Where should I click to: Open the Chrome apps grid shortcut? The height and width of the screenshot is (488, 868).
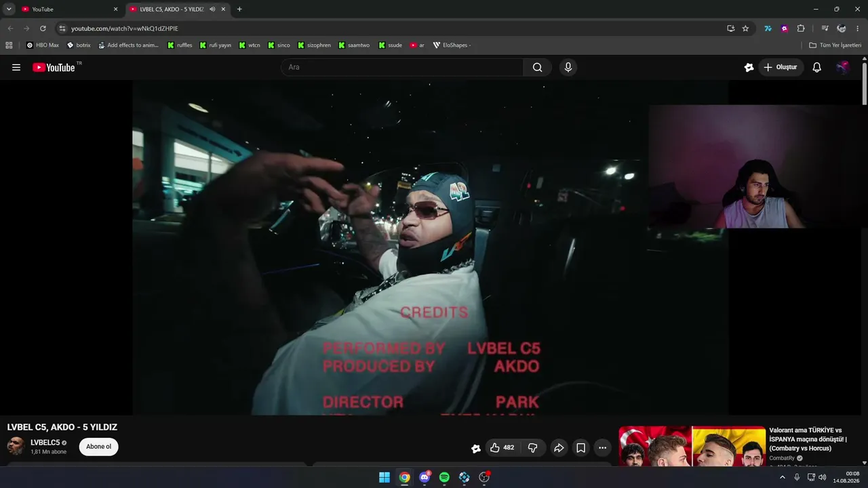[9, 45]
